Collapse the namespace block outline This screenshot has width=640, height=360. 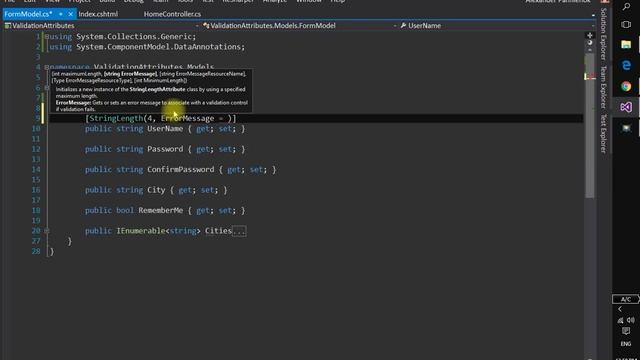(x=47, y=67)
